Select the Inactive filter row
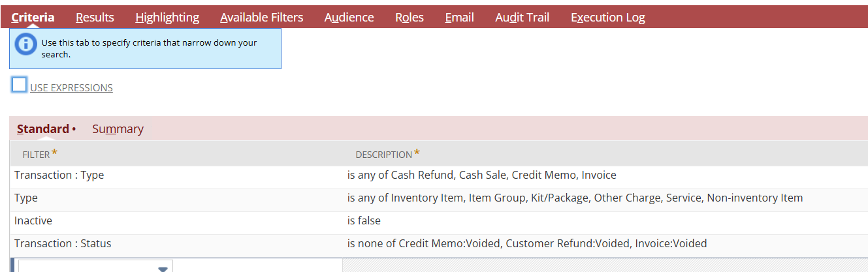This screenshot has width=868, height=272. pos(33,221)
